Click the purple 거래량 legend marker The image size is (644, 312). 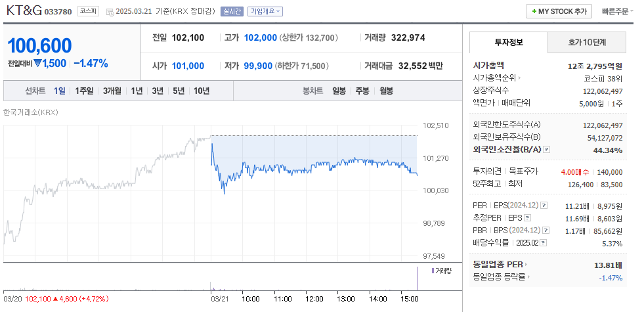tap(433, 271)
